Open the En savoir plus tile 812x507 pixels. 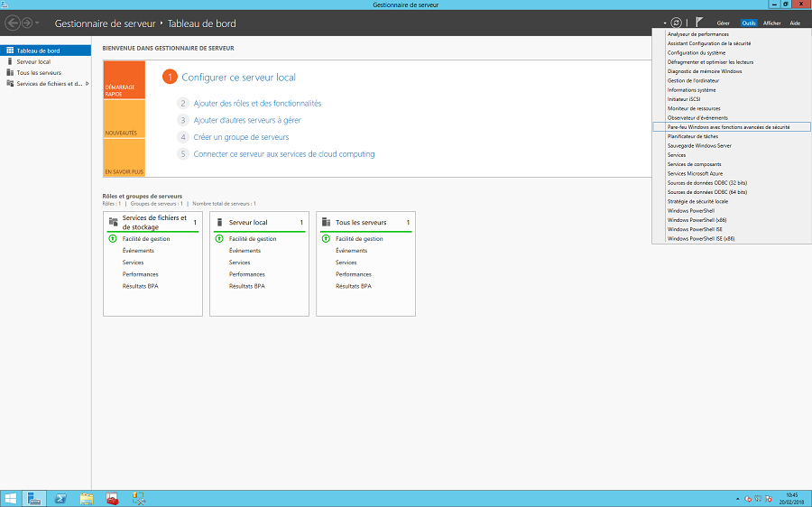coord(125,158)
